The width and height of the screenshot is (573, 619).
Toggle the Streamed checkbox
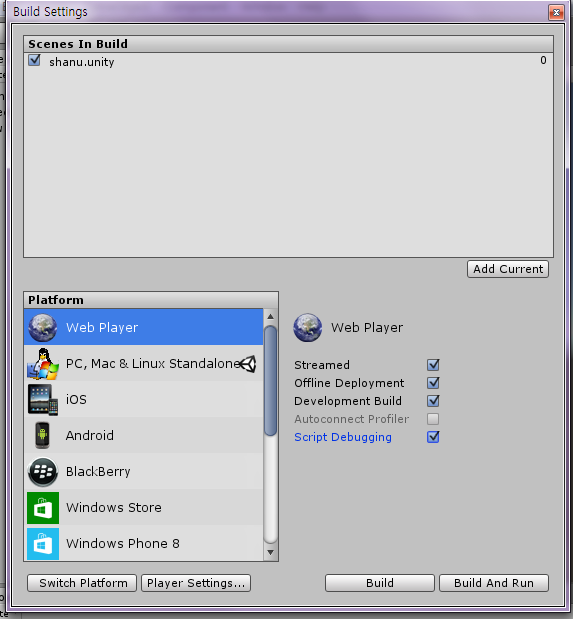tap(433, 365)
